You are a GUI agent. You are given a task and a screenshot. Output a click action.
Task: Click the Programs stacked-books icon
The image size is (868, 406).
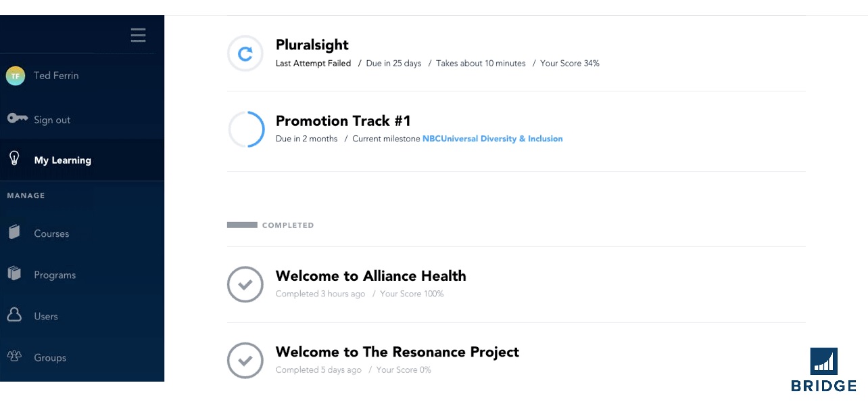14,274
